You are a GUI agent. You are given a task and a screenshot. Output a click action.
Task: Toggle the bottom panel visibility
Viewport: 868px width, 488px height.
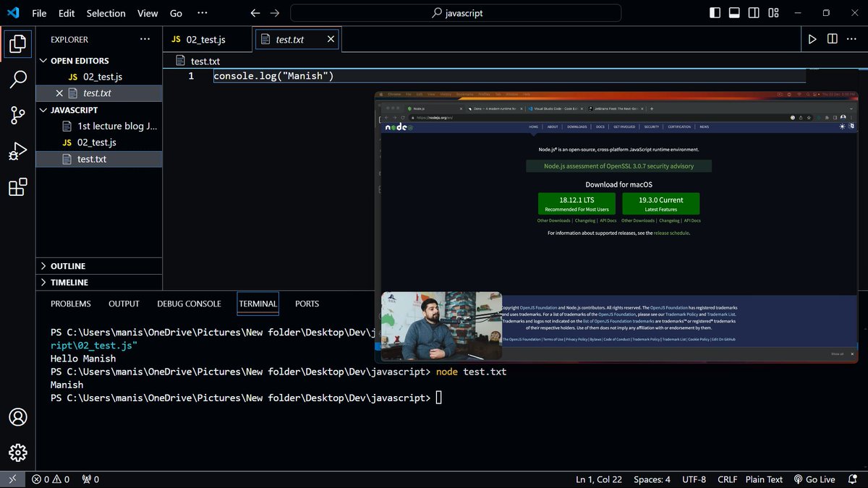point(733,12)
